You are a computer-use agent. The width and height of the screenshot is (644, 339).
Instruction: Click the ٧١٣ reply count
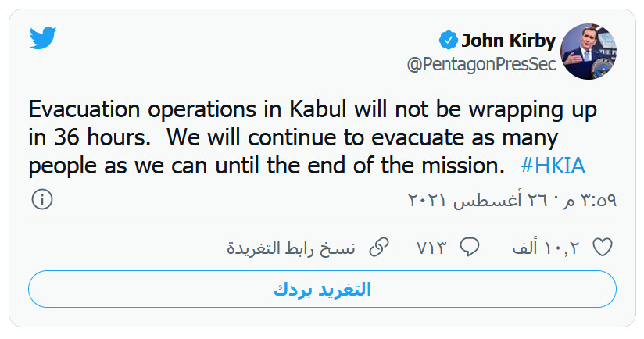click(431, 248)
